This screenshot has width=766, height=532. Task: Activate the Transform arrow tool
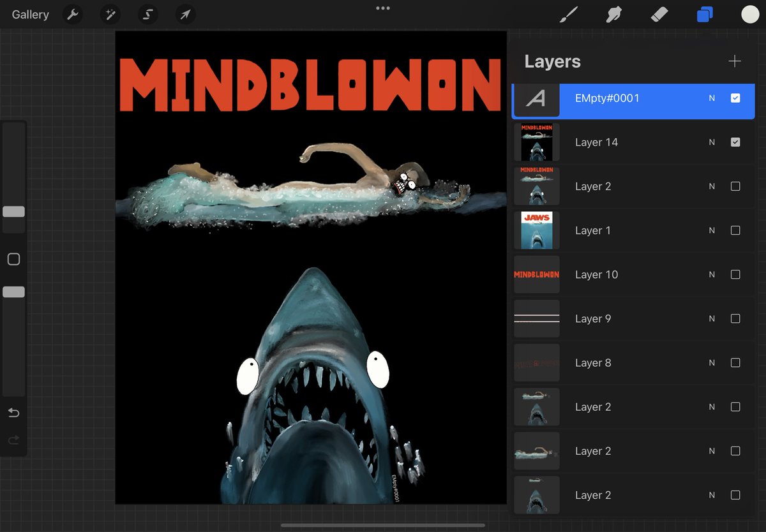tap(185, 14)
